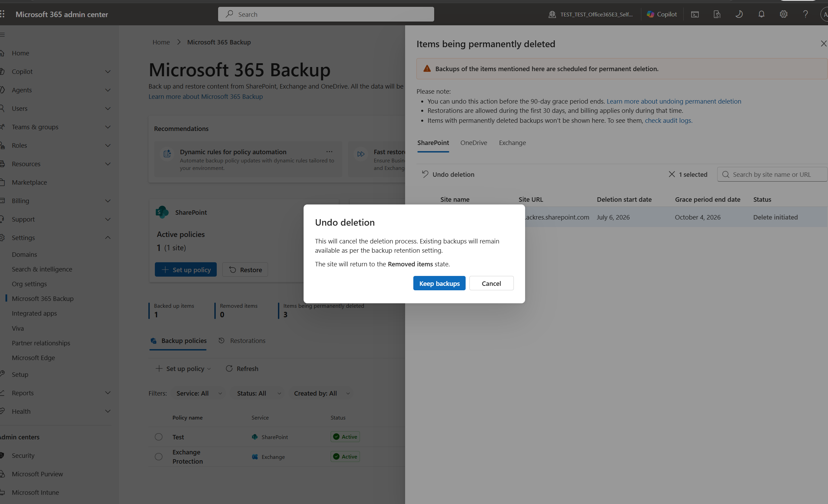Open the Service: All filter dropdown
Screen dimensions: 828x504
[x=199, y=393]
